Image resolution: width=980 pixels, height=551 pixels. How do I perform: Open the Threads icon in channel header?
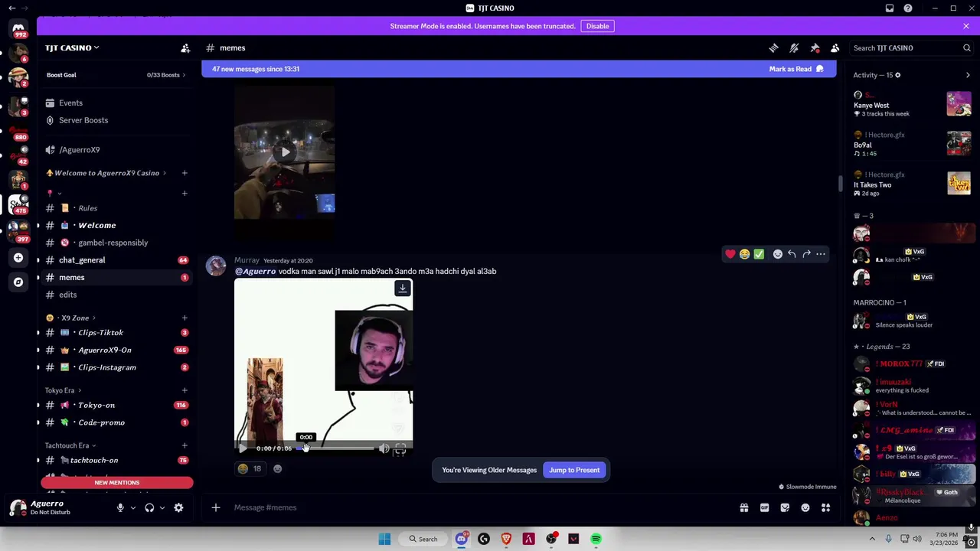(x=773, y=48)
